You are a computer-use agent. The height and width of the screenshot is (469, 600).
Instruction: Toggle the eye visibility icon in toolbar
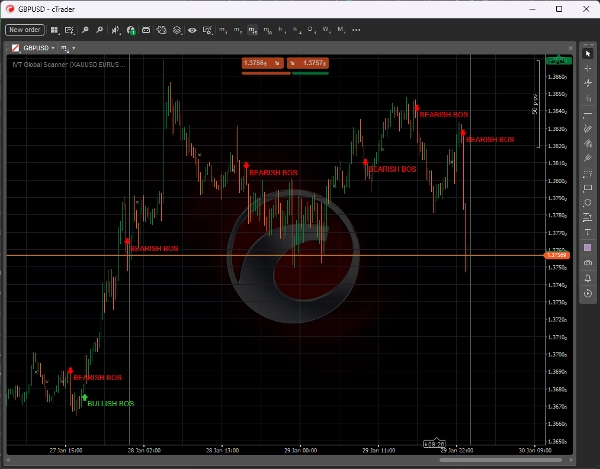click(x=192, y=30)
